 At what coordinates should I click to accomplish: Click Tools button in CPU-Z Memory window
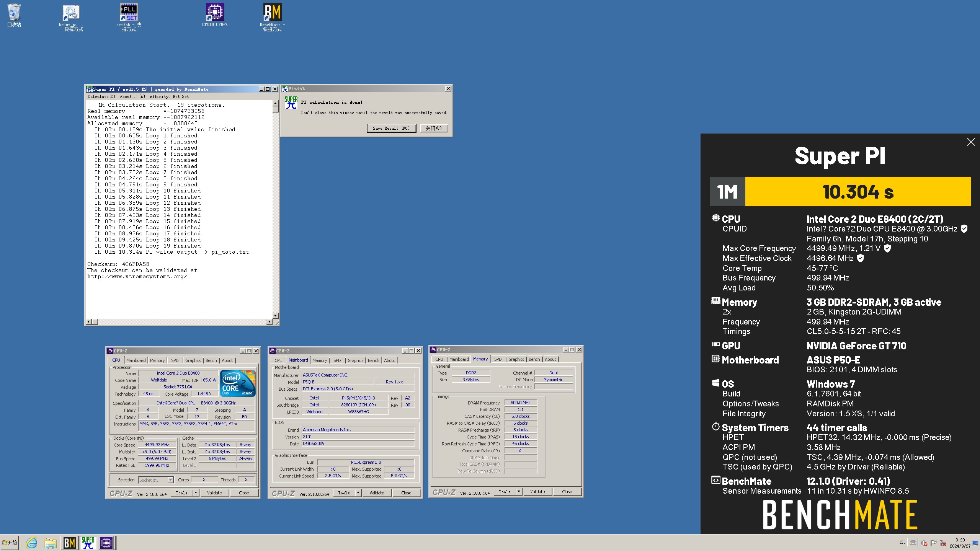click(505, 492)
